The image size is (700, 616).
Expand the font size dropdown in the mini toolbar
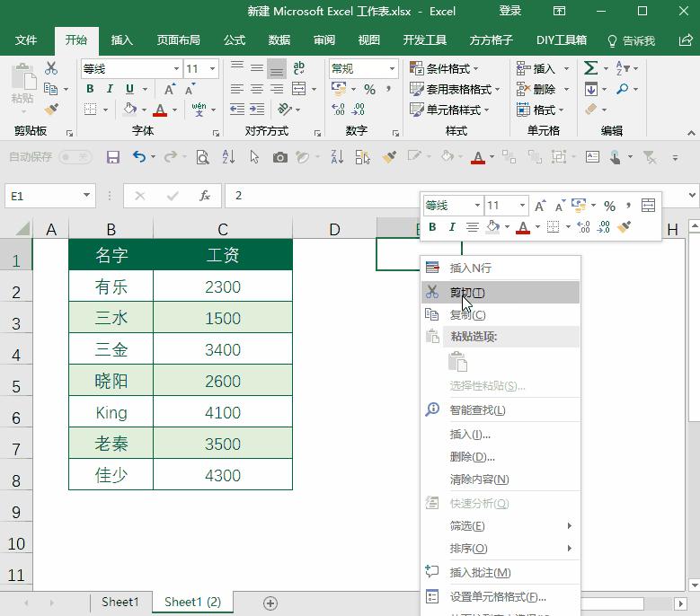coord(521,206)
